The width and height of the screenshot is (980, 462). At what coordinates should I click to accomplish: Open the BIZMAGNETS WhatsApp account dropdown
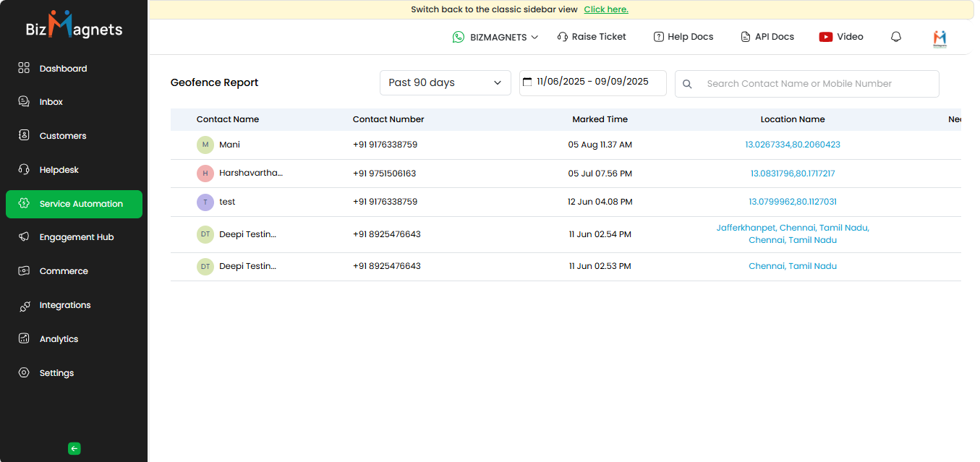(495, 37)
